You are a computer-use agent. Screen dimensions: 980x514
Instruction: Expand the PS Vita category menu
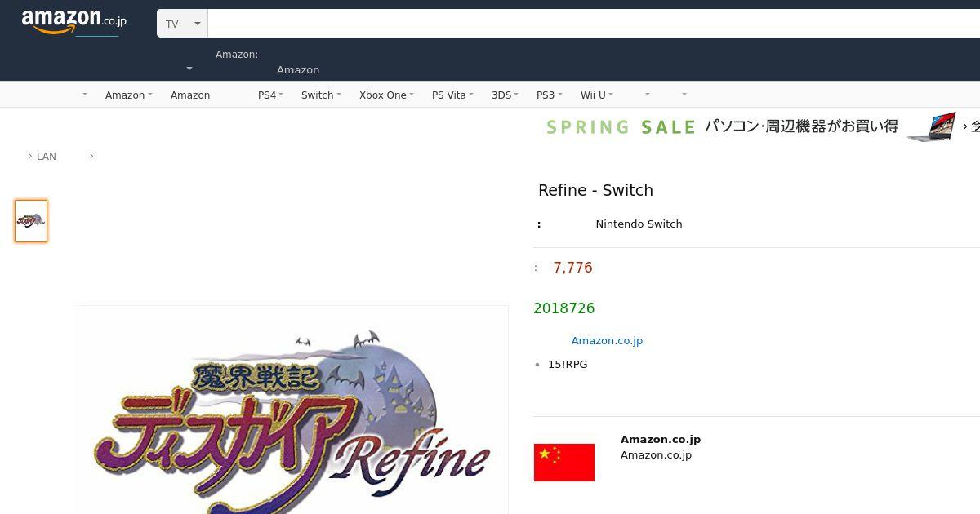452,95
